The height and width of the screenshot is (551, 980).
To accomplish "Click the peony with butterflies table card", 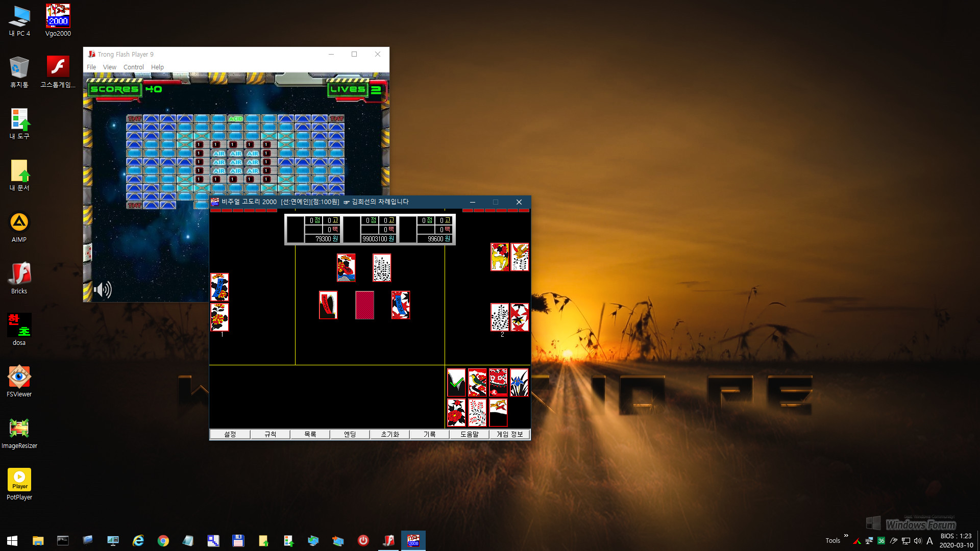I will 346,268.
